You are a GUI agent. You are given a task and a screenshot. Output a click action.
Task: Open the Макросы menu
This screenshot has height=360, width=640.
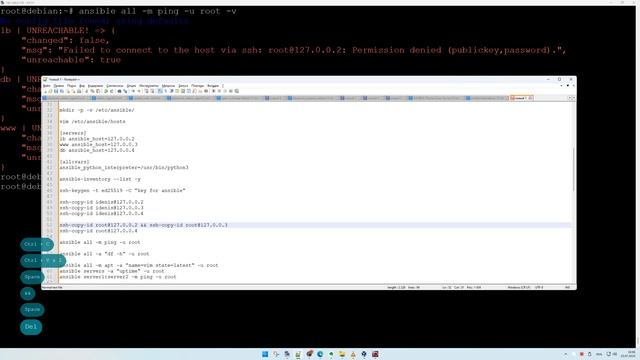point(168,86)
